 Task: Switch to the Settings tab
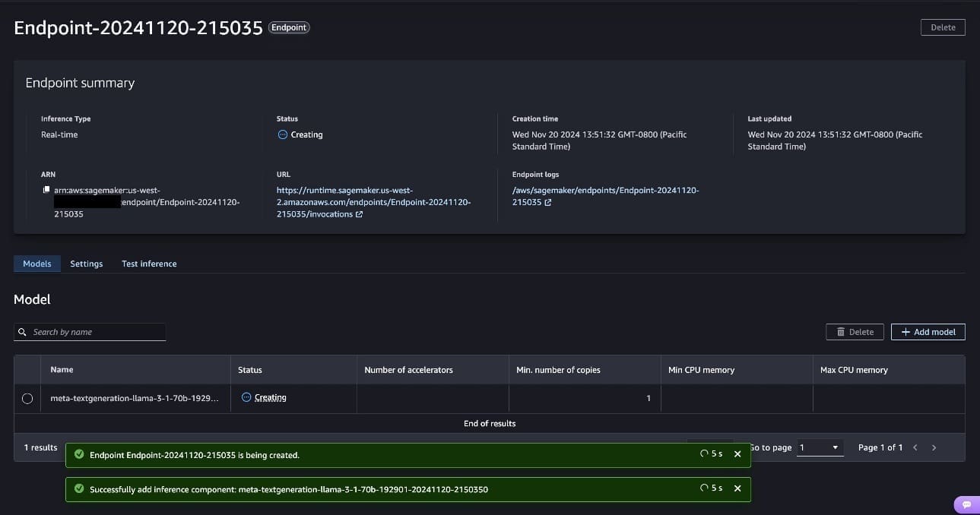[x=86, y=264]
